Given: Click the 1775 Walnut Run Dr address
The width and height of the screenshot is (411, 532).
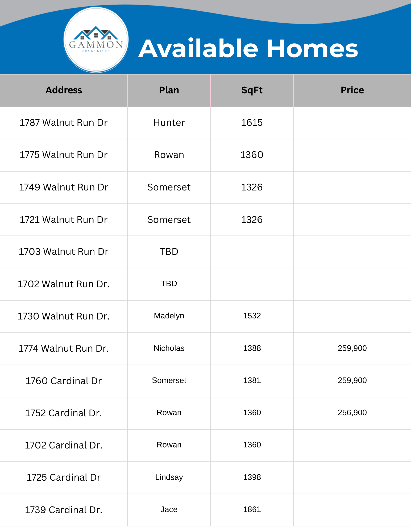Looking at the screenshot, I should pos(64,155).
